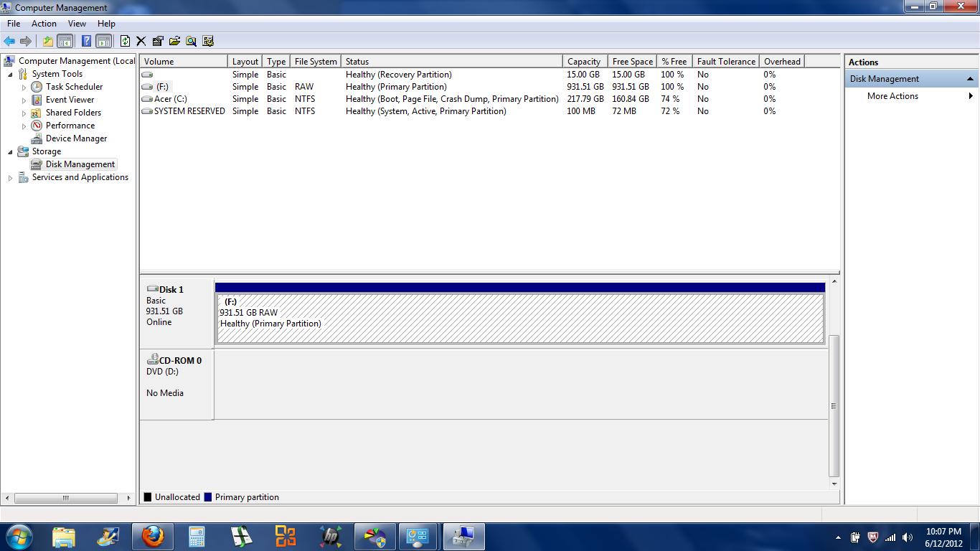Select Event Viewer in the tree

coord(70,100)
